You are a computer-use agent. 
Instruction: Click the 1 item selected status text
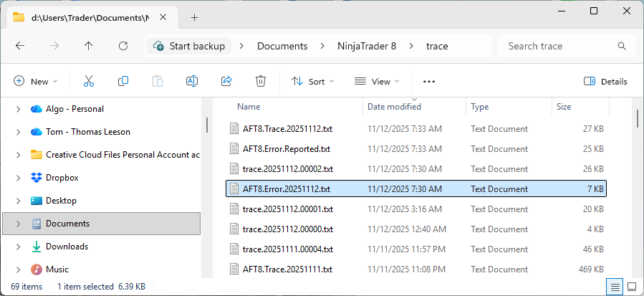pos(85,287)
